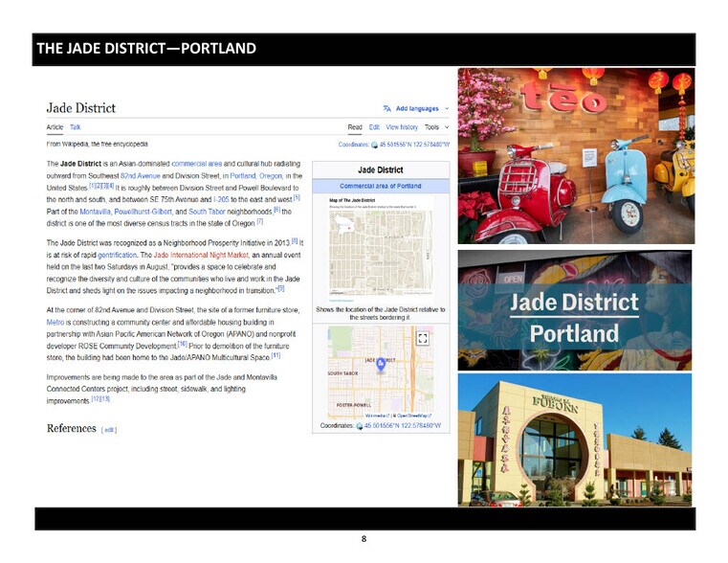Follow the I-205 link
This screenshot has height=563, width=728.
click(x=221, y=199)
